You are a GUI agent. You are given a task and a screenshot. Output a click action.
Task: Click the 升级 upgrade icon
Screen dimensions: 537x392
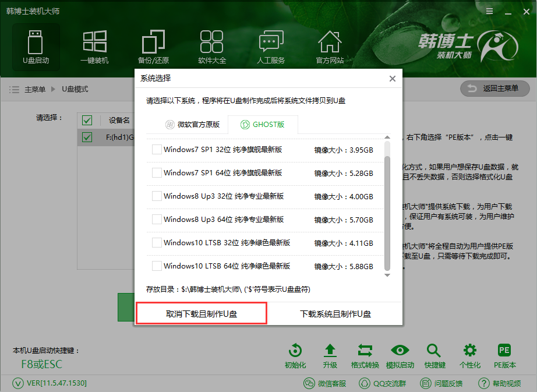330,354
